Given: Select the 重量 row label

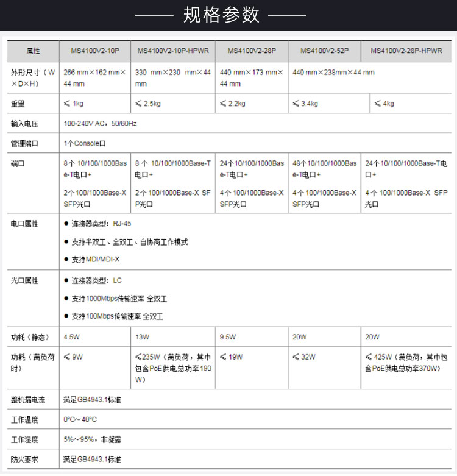Looking at the screenshot, I should [x=18, y=104].
